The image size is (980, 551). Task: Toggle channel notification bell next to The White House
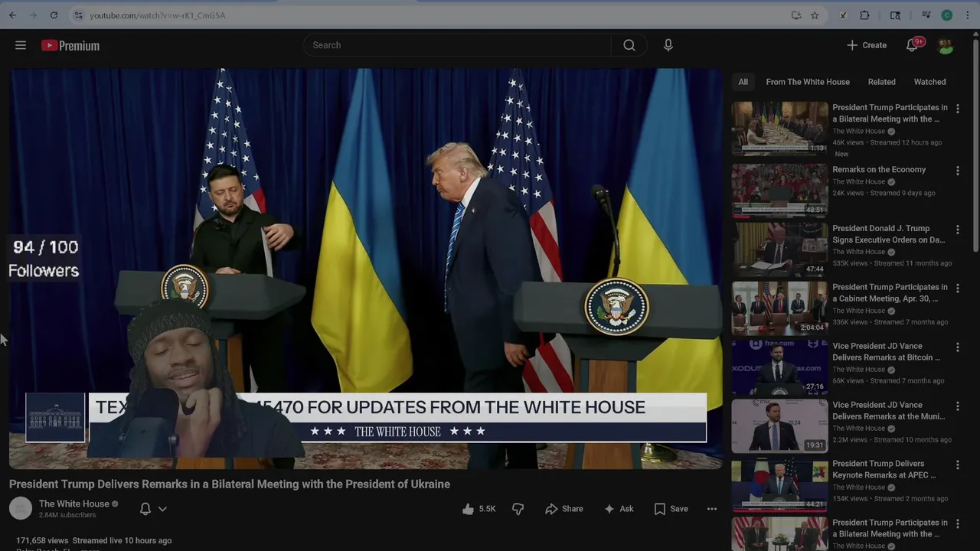[x=145, y=509]
